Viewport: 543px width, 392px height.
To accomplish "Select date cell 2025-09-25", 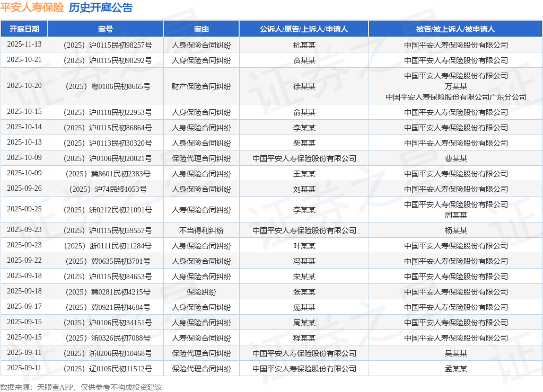I will [24, 209].
